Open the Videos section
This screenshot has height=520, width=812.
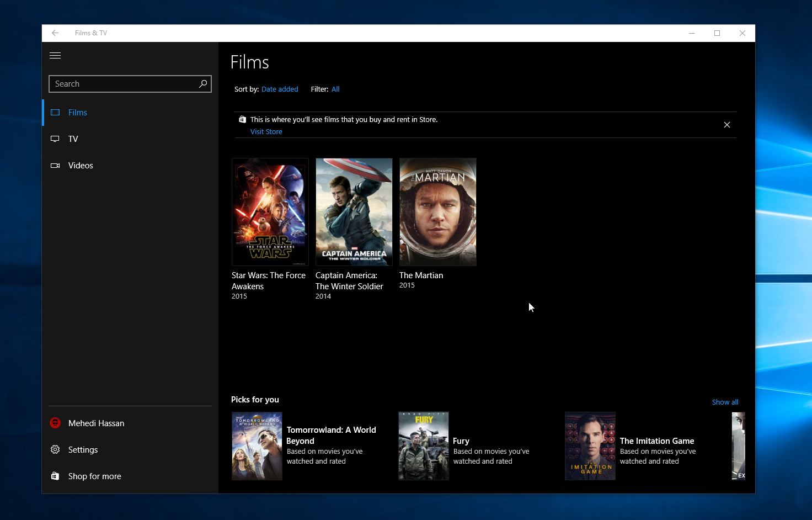coord(130,166)
